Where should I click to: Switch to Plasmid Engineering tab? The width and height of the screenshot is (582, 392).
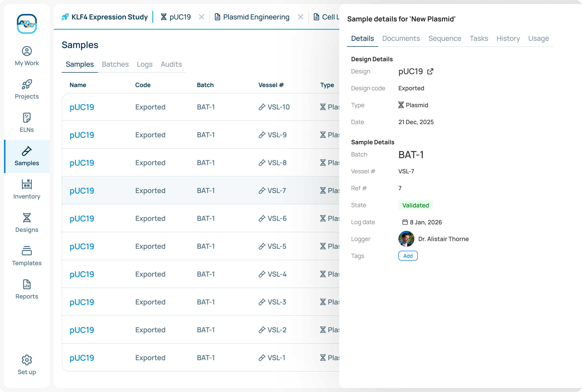coord(252,17)
